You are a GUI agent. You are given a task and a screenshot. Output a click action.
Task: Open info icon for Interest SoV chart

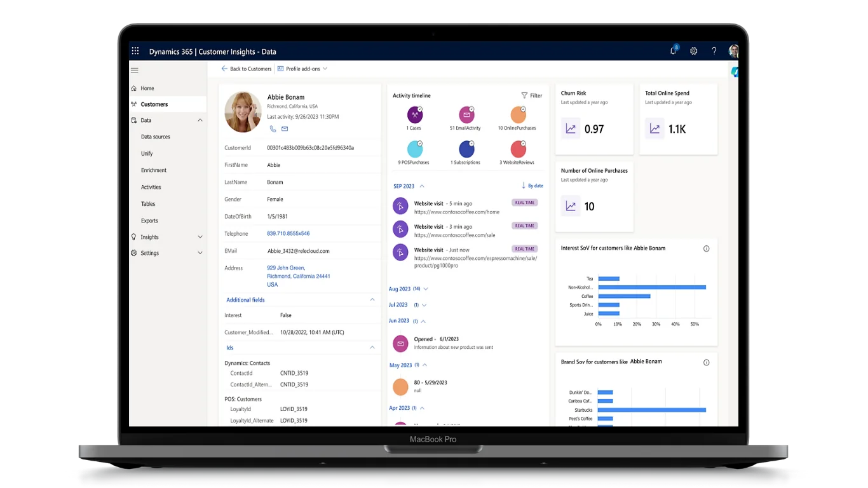(706, 248)
